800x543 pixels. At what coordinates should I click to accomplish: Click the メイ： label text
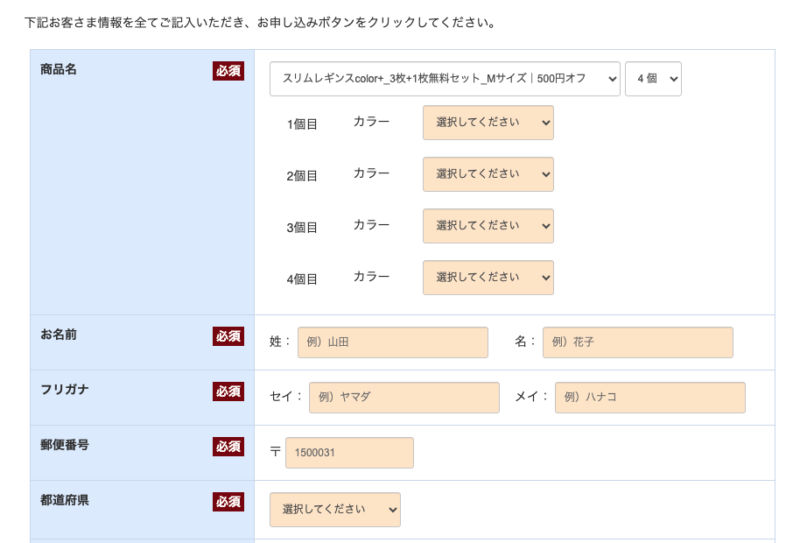tap(531, 396)
